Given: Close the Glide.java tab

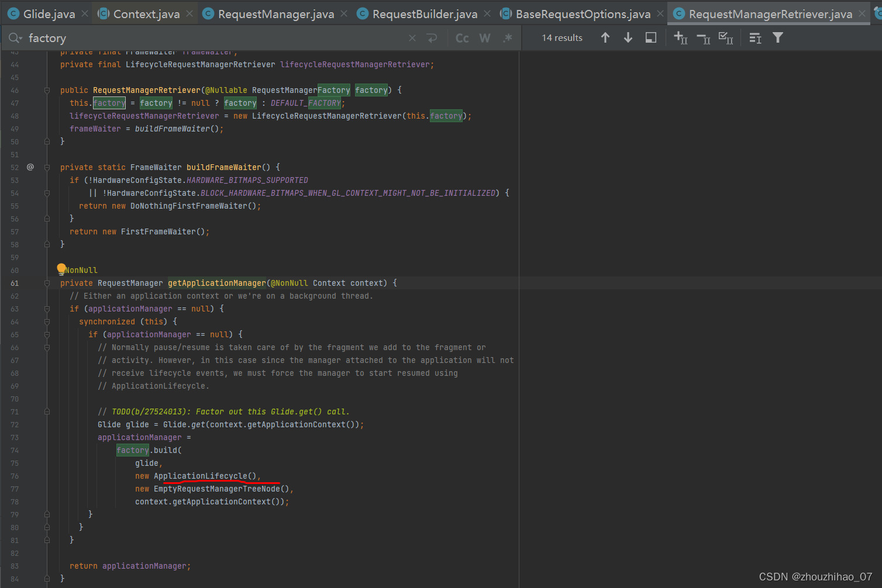Looking at the screenshot, I should point(85,13).
